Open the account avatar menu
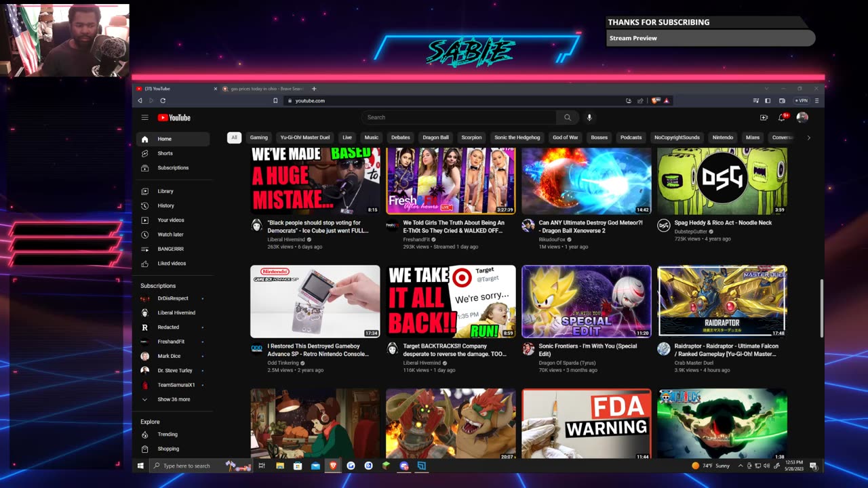 pos(802,117)
